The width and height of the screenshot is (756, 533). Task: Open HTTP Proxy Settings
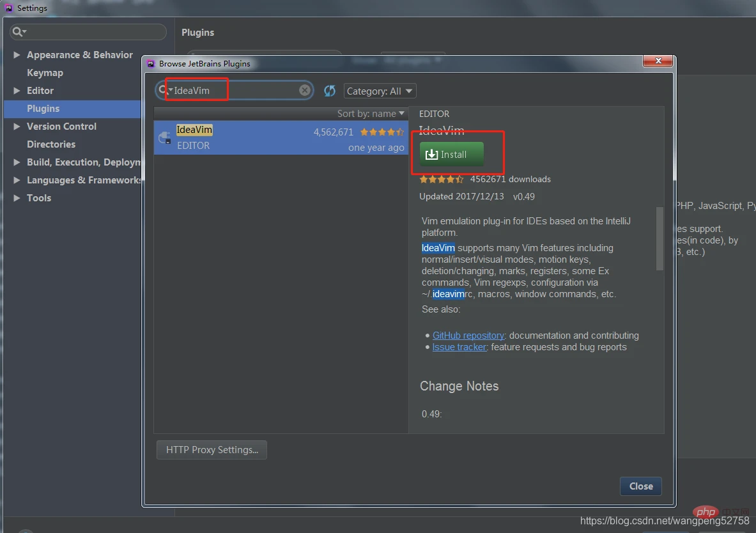click(x=212, y=450)
